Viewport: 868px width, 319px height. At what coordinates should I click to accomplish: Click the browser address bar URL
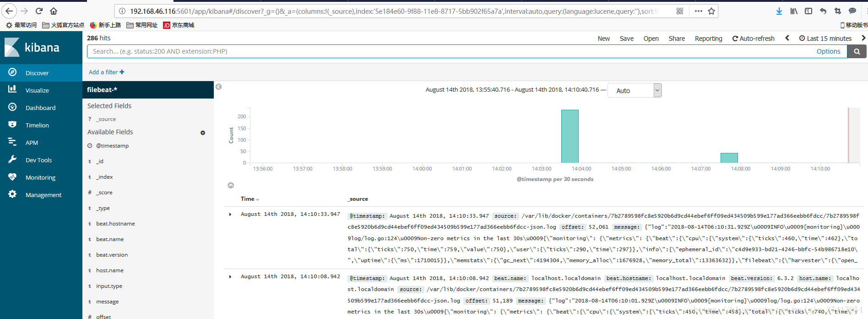pyautogui.click(x=394, y=11)
